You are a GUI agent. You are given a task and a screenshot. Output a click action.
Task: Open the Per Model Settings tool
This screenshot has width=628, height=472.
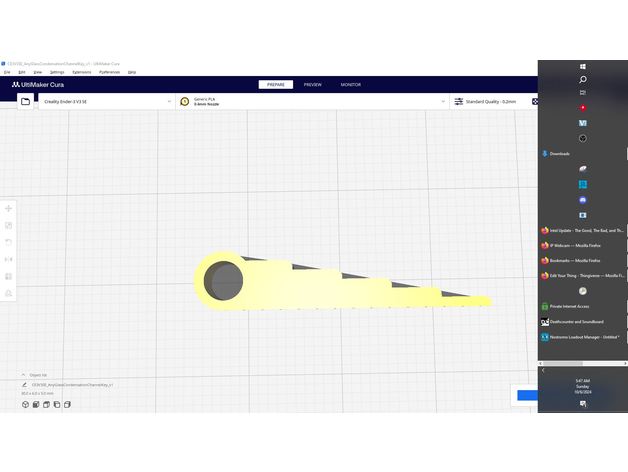click(x=9, y=276)
